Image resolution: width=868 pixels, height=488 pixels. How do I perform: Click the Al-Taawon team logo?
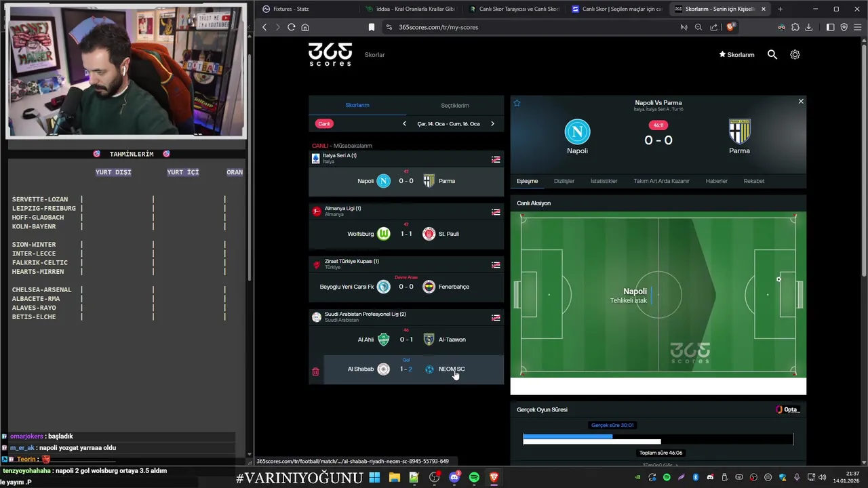[x=429, y=340]
